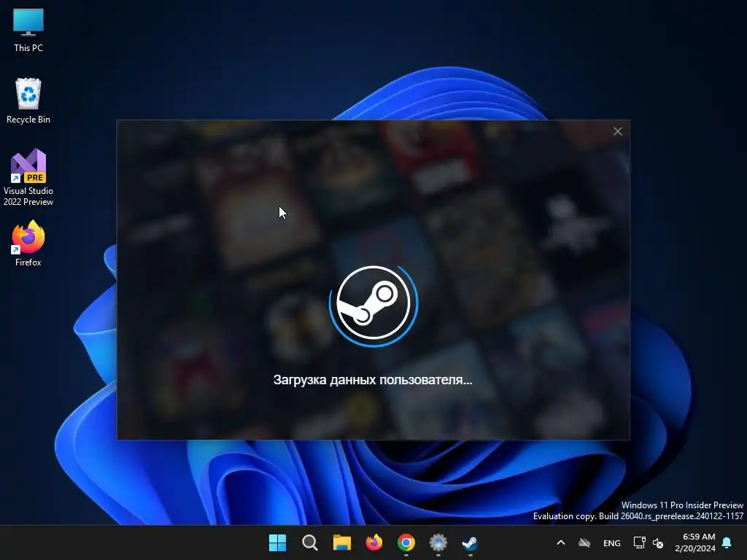Change the ENG input language

[612, 542]
